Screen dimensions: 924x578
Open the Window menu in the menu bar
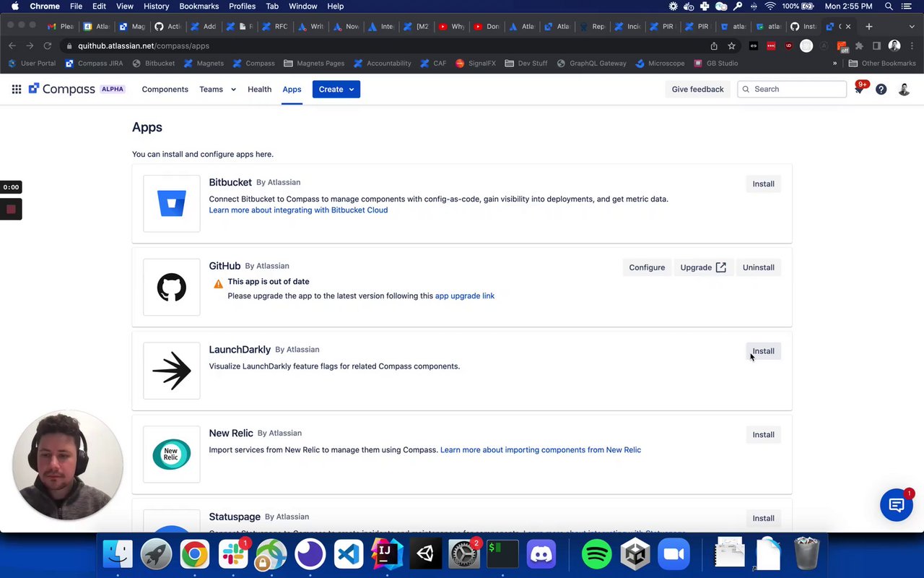point(302,6)
